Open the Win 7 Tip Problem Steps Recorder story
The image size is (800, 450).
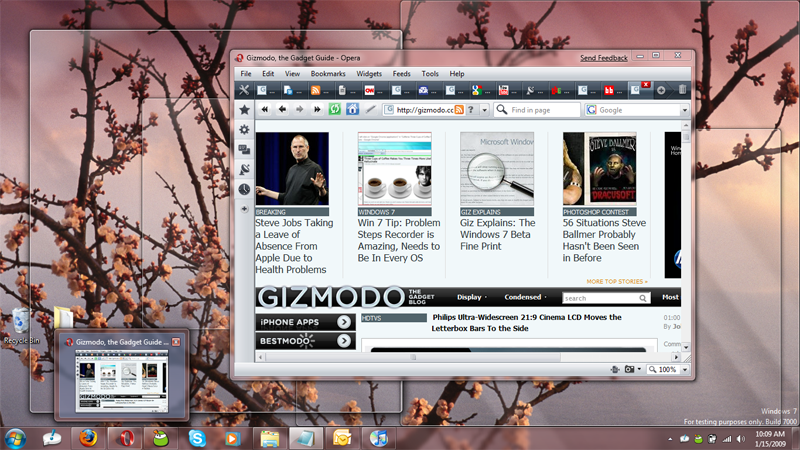click(398, 240)
